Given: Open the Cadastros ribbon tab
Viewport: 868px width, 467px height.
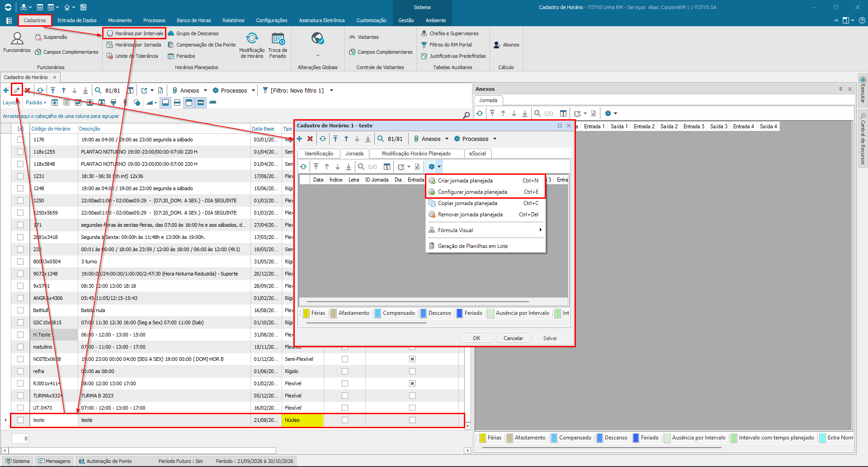Looking at the screenshot, I should tap(35, 20).
